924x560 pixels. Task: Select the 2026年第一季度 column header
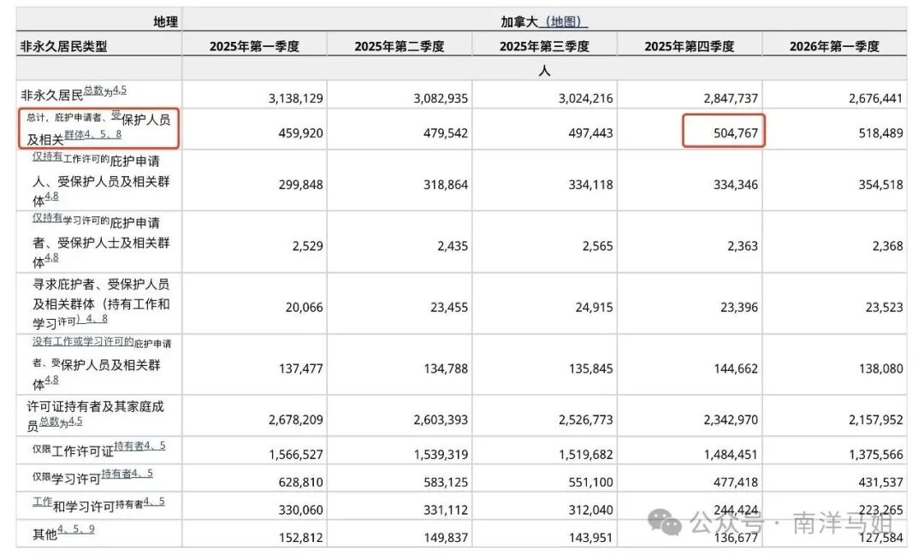click(834, 46)
